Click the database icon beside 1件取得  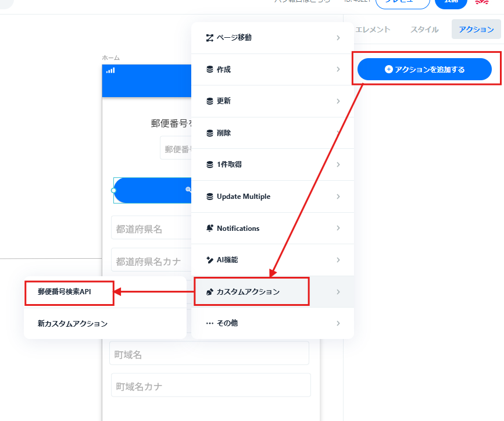[x=210, y=165]
